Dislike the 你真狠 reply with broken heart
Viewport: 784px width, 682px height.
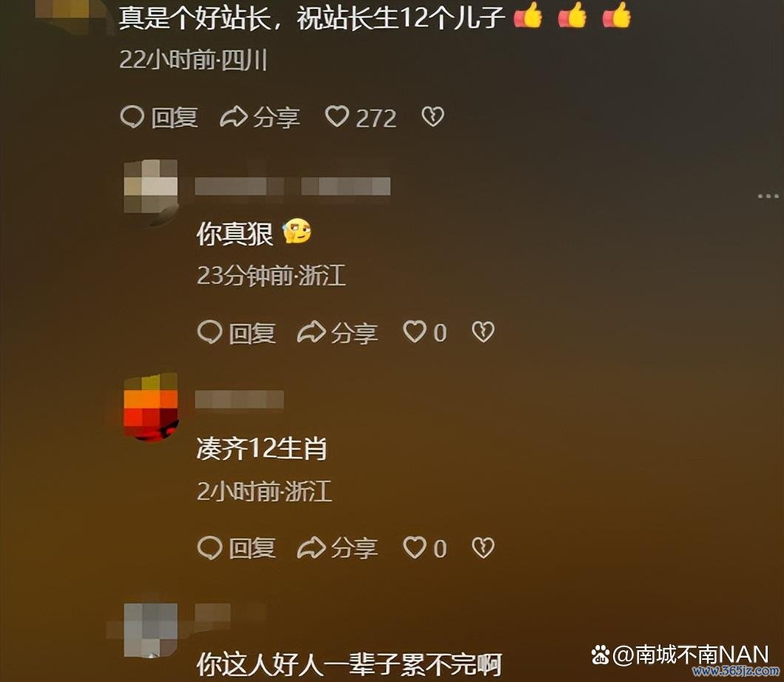483,332
